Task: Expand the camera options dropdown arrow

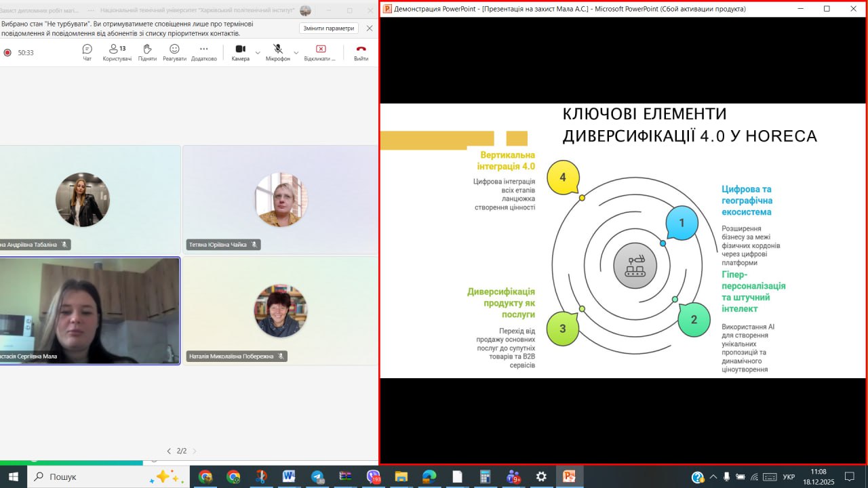Action: tap(258, 52)
